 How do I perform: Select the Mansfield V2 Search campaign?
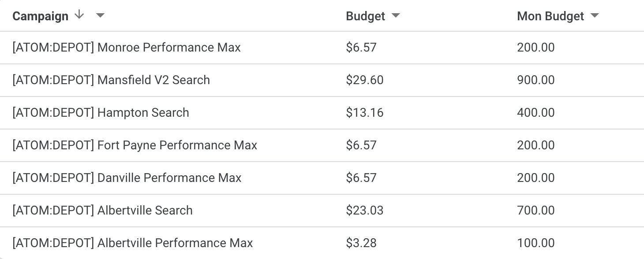111,80
